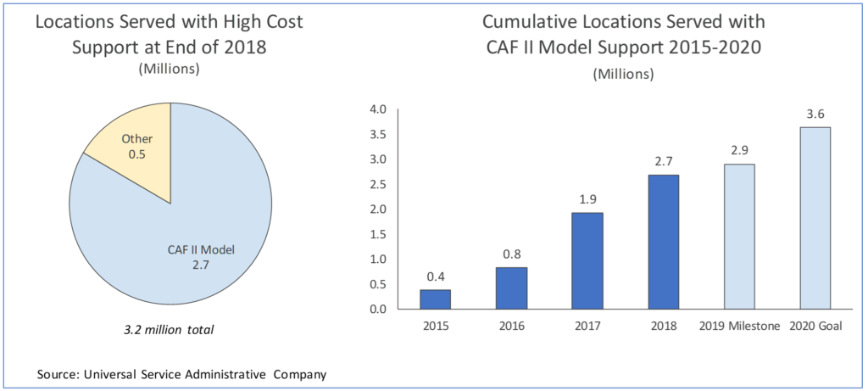Click the '3.2 million total' caption
The image size is (868, 391).
click(x=170, y=328)
